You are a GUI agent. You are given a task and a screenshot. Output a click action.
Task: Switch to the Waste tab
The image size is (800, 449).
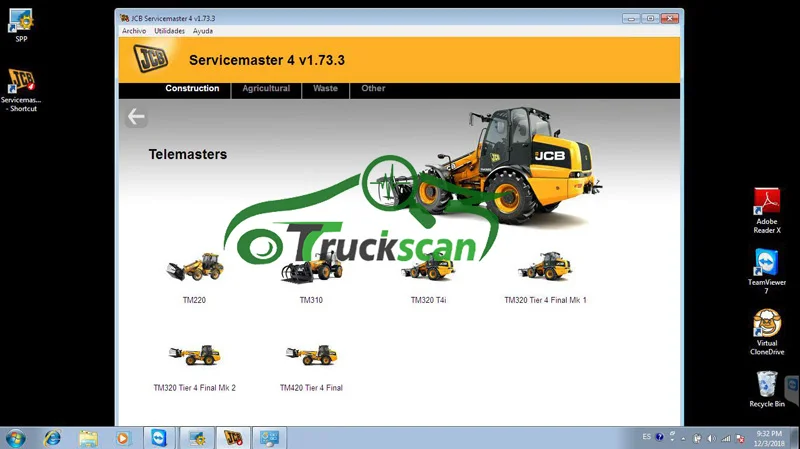[326, 88]
